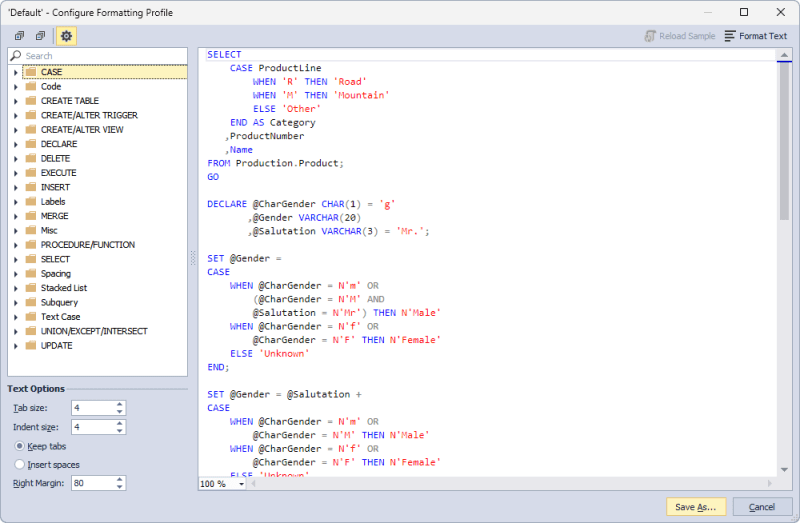Click the EXECUTE folder icon
Screen dimensions: 800x523
click(31, 172)
